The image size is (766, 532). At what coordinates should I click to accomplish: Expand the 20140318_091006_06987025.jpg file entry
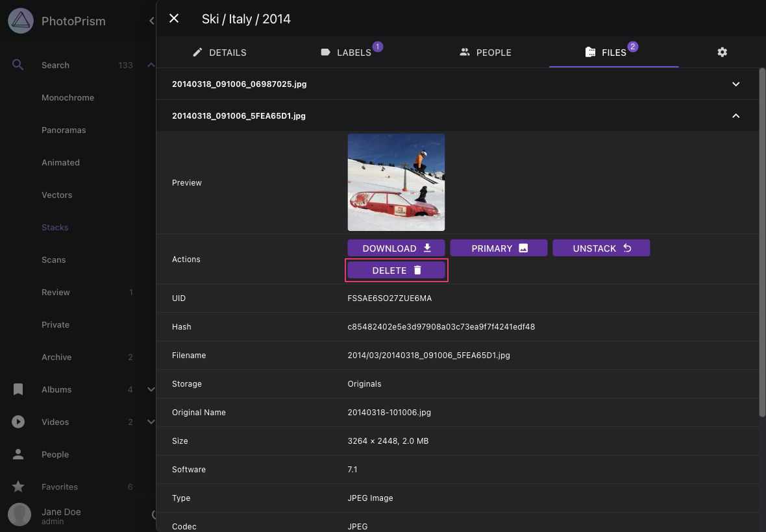pos(735,84)
